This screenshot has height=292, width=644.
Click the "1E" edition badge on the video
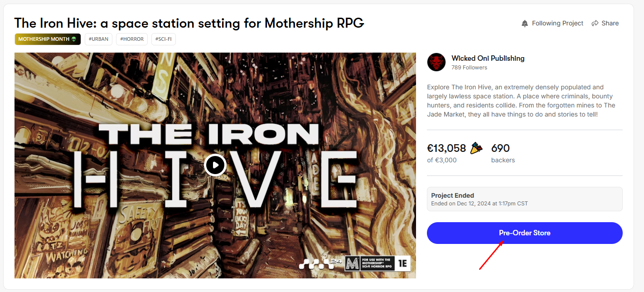point(403,263)
